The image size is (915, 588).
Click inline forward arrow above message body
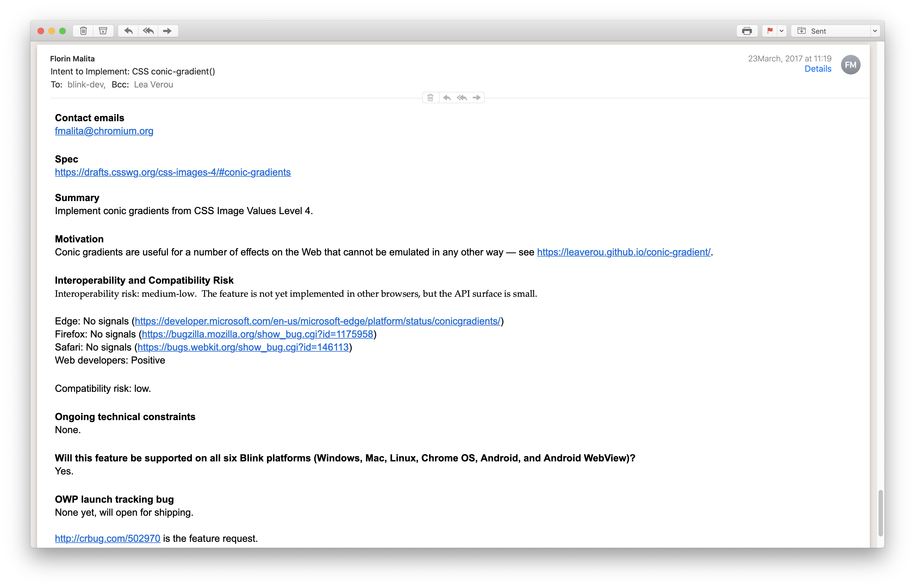coord(477,98)
